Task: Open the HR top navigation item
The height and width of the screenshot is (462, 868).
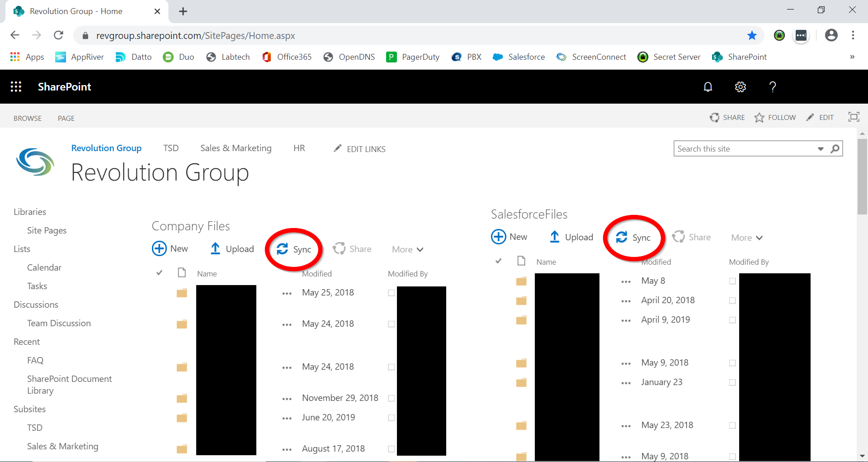Action: click(x=299, y=148)
